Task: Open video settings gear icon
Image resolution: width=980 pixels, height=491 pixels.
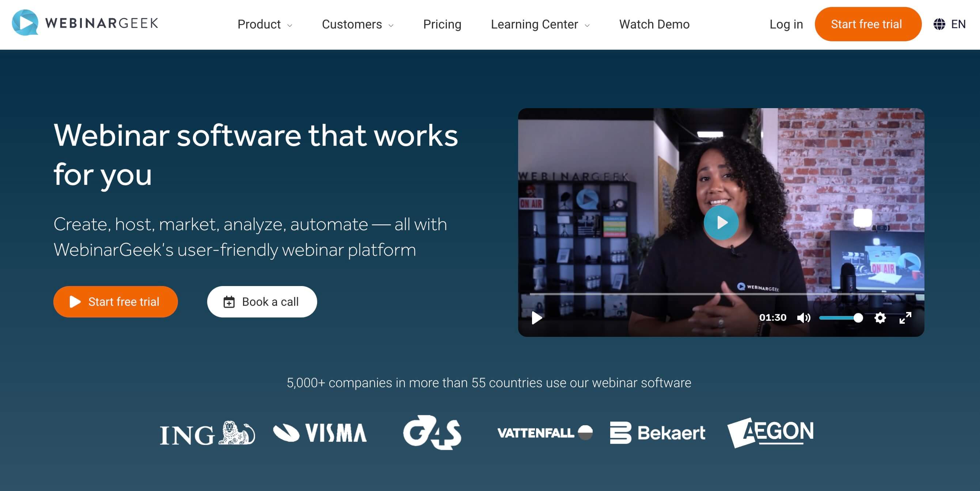Action: coord(880,317)
